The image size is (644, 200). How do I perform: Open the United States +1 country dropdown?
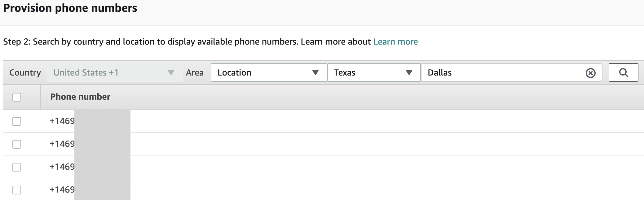click(x=114, y=72)
